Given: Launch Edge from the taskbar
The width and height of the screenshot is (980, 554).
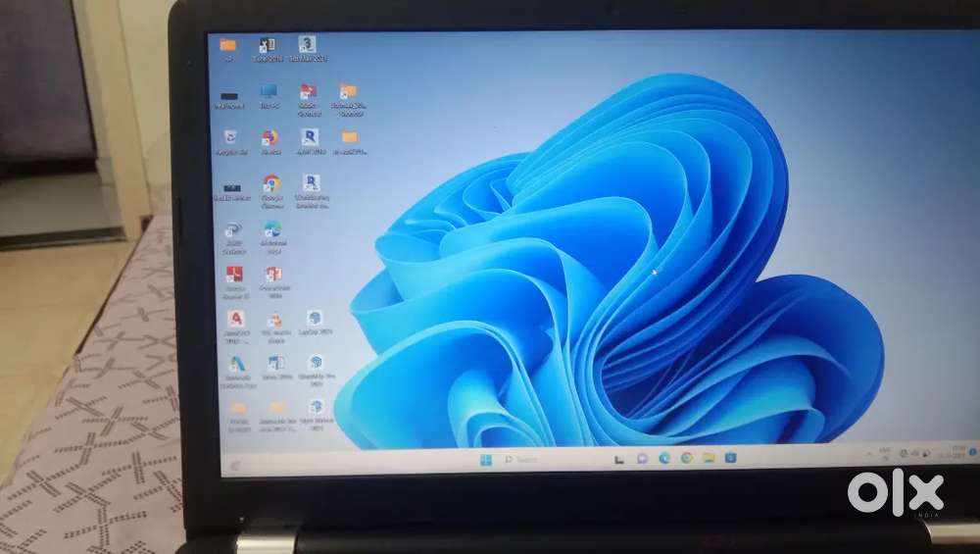Looking at the screenshot, I should [x=664, y=458].
